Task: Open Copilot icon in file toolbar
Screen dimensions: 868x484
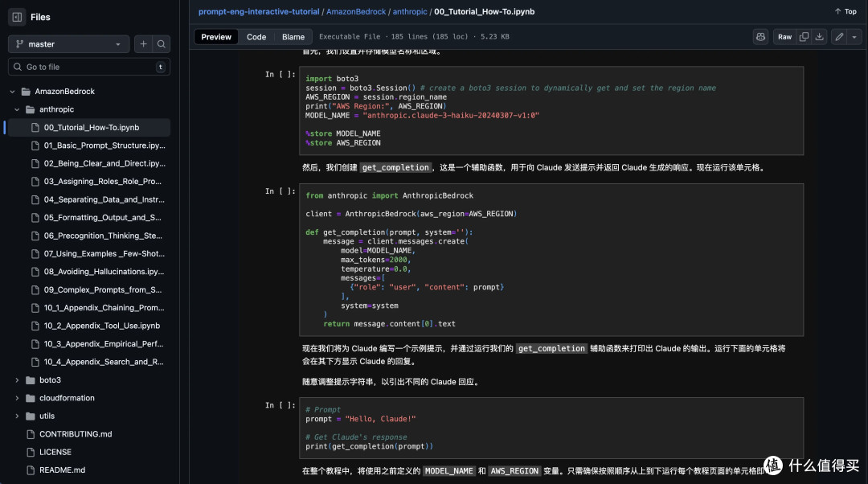Action: pos(760,37)
